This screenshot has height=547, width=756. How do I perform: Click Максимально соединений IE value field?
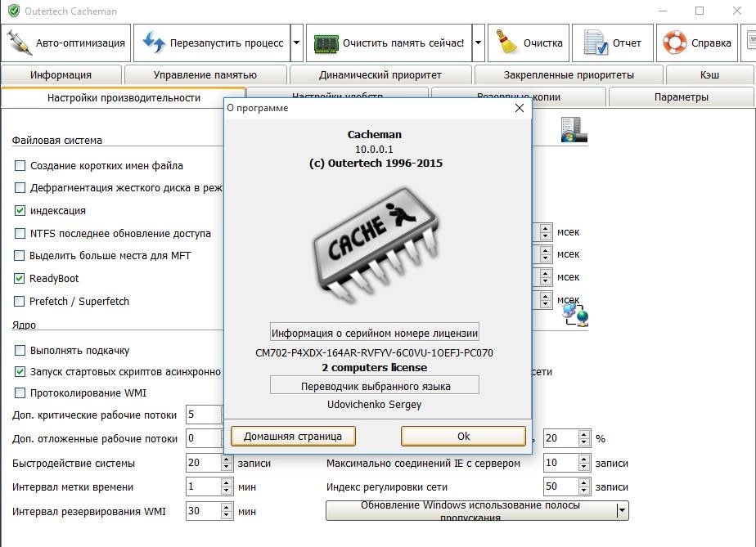point(560,463)
